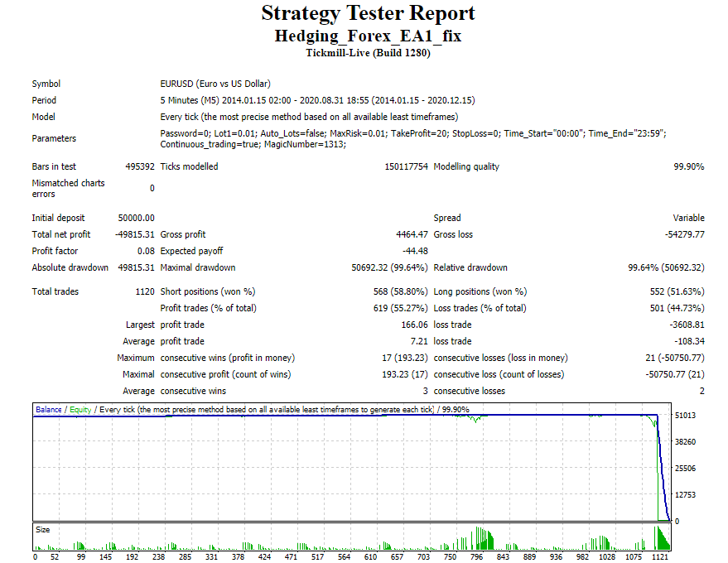The height and width of the screenshot is (563, 728).
Task: Click the 796 trade number axis label
Action: pos(476,557)
